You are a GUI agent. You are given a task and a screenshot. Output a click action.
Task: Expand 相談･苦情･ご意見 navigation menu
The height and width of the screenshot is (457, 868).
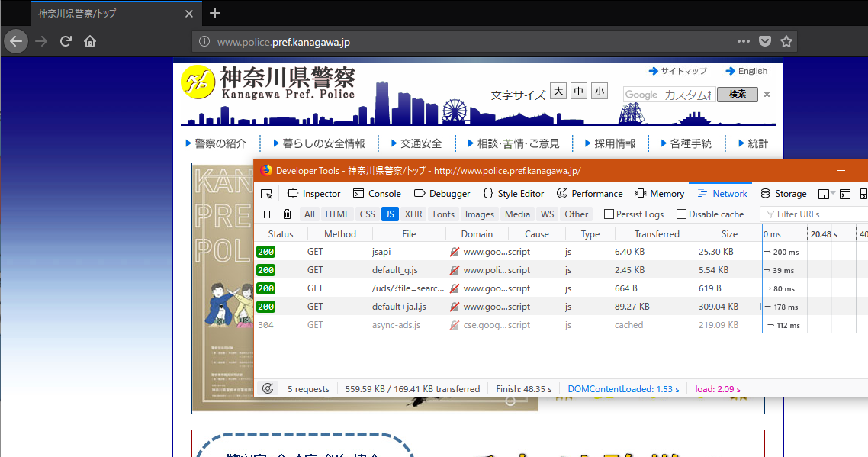point(514,143)
